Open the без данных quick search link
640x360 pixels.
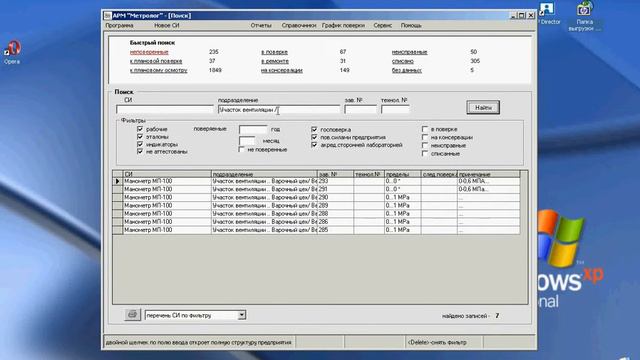[x=407, y=70]
